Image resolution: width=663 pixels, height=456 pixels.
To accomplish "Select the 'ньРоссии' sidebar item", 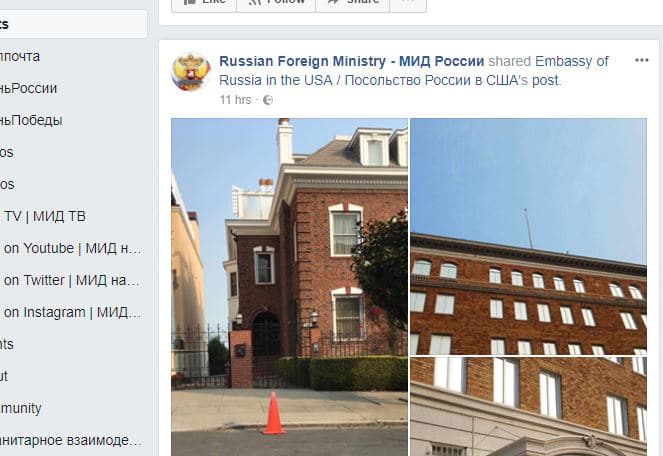I will pos(28,88).
